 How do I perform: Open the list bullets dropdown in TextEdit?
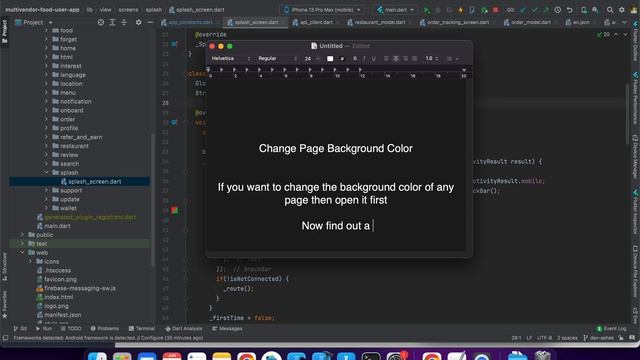coord(452,59)
